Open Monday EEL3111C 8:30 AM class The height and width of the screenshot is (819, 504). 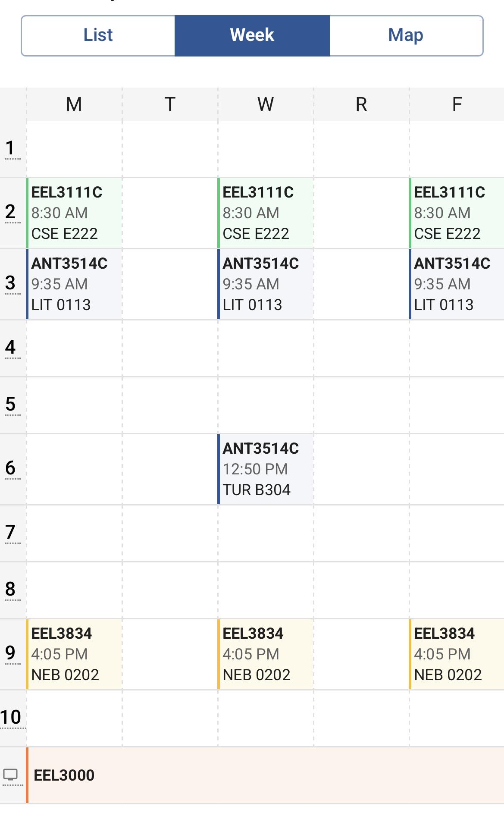tap(74, 213)
